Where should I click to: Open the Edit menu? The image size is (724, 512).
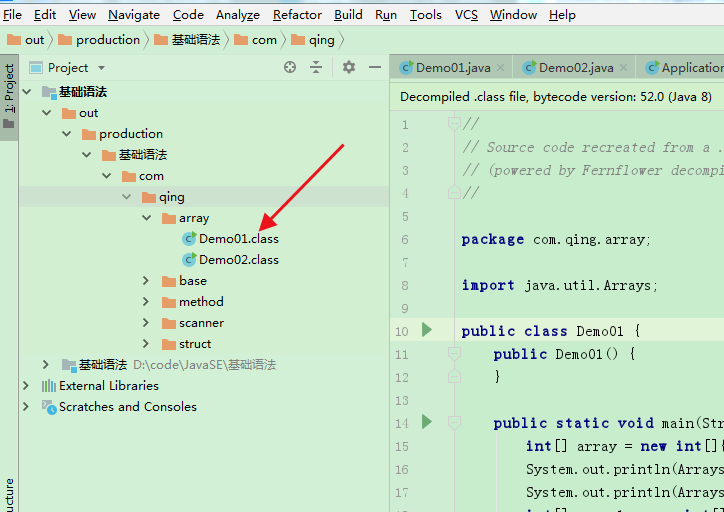pos(45,15)
